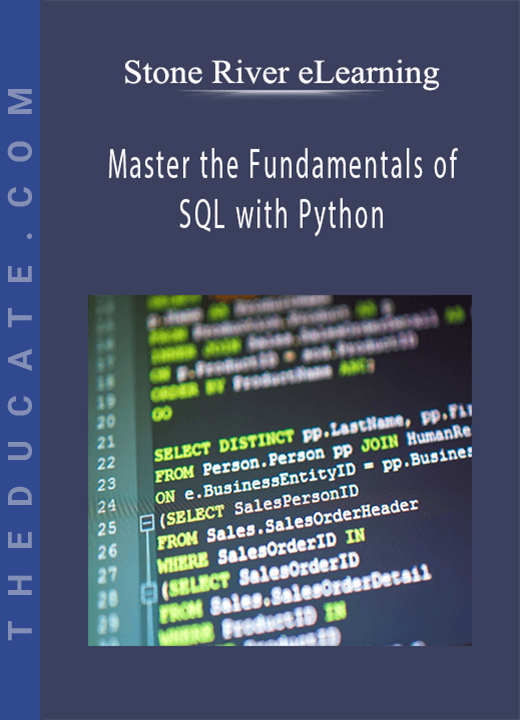The width and height of the screenshot is (520, 720).
Task: Collapse the code block at line 25
Action: (x=147, y=523)
